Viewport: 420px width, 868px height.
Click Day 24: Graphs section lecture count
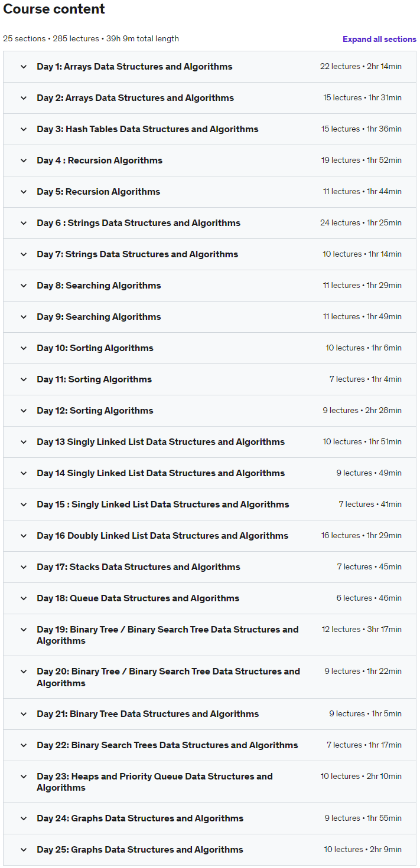[x=341, y=818]
